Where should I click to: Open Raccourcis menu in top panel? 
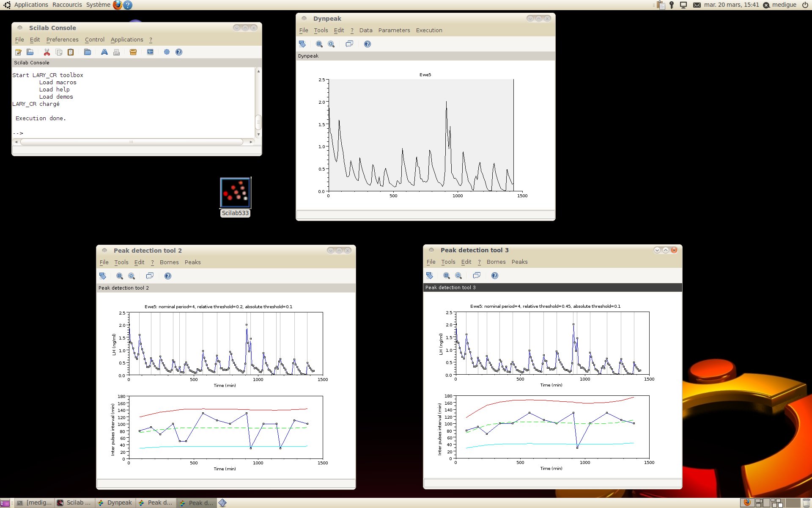[x=67, y=5]
